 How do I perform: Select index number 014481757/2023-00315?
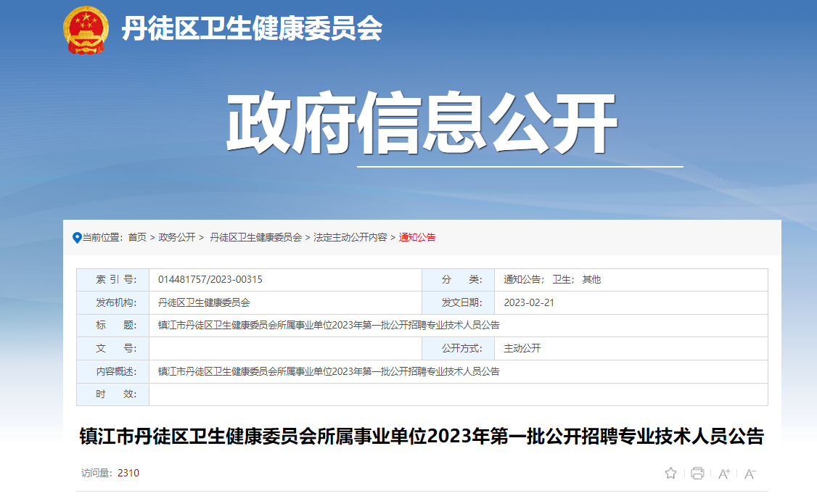pos(210,280)
